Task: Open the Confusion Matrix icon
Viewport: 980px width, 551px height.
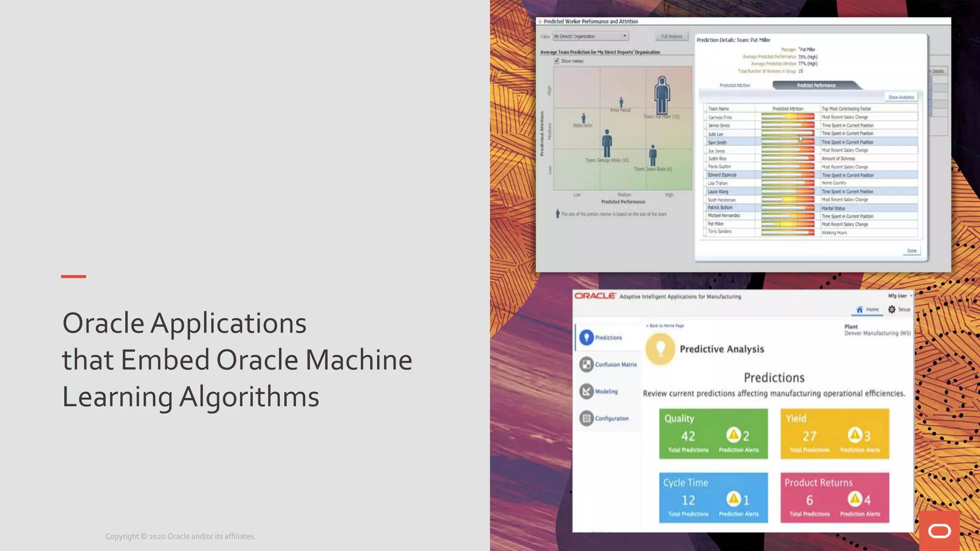Action: pos(586,364)
